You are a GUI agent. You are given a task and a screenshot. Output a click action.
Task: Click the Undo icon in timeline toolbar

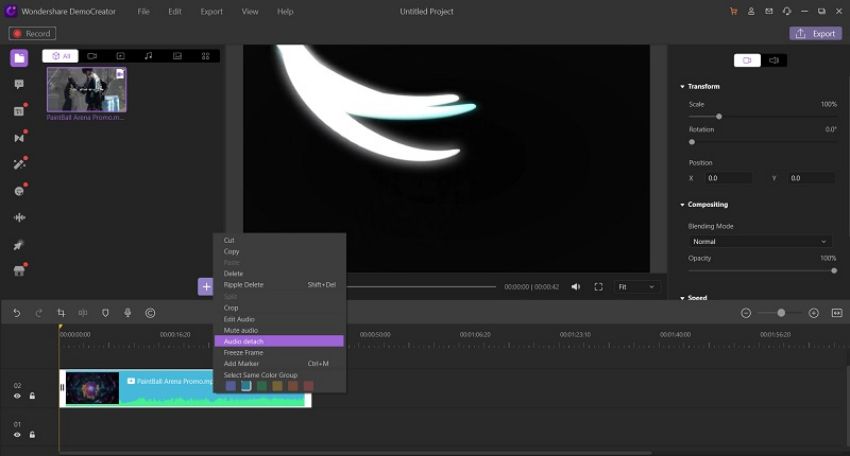17,313
